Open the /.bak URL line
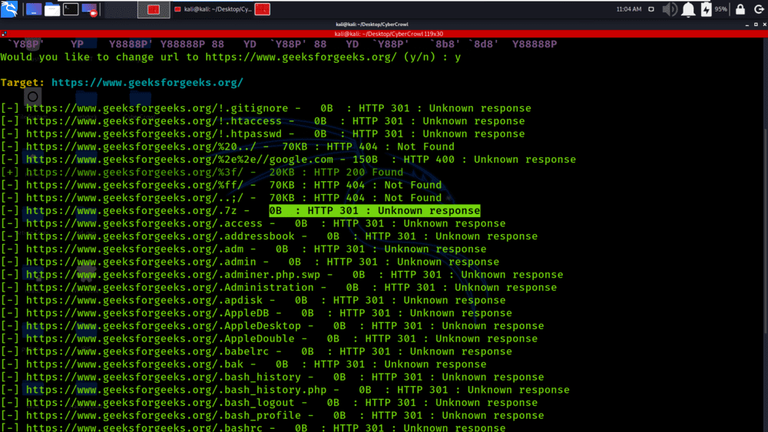The height and width of the screenshot is (432, 768). click(134, 364)
